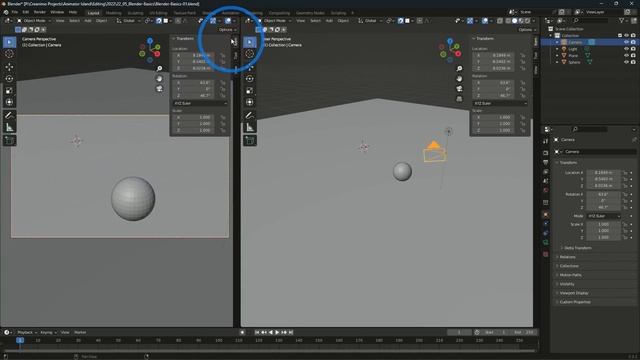Open the Object properties tab icon

tap(546, 214)
